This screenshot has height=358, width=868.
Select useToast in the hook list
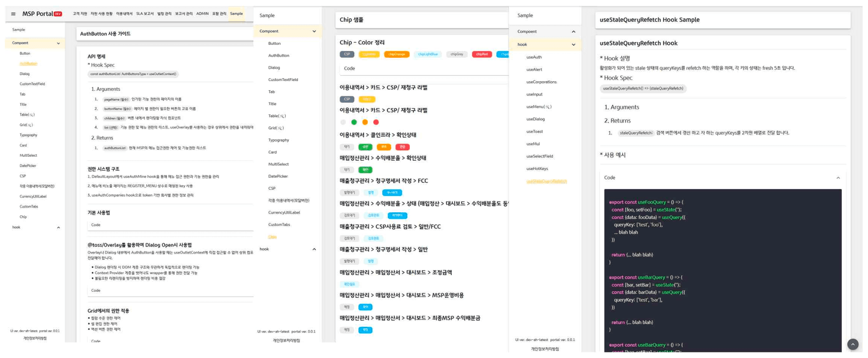point(534,132)
